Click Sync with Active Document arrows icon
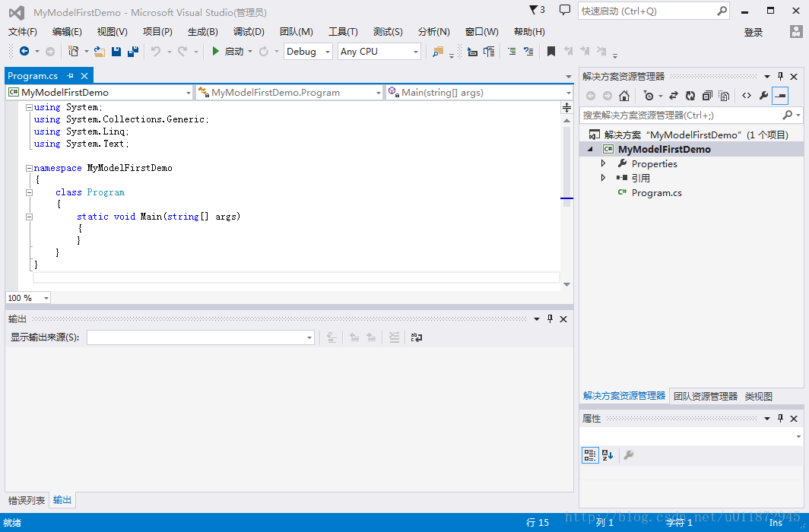 (x=674, y=95)
